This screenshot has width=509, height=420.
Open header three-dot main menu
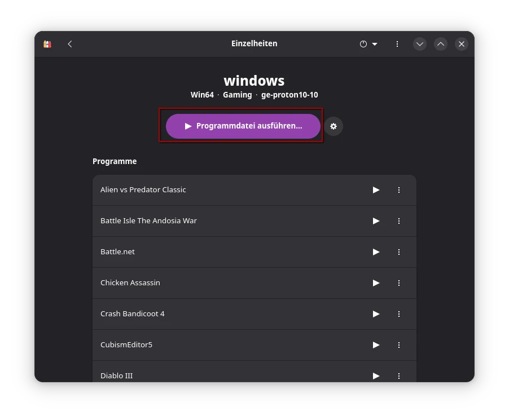tap(397, 44)
